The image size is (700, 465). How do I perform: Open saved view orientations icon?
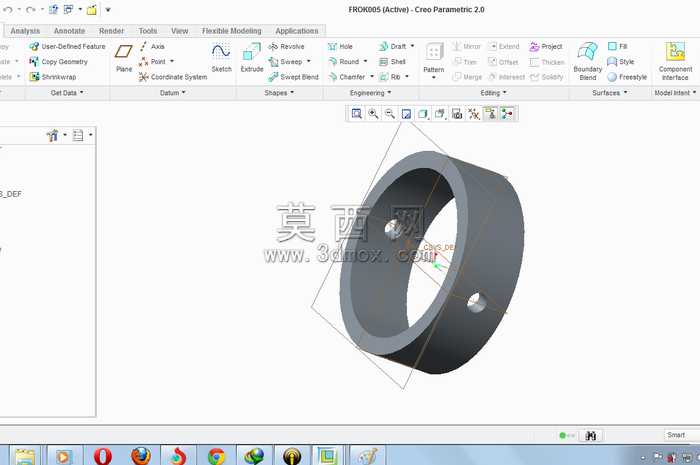pyautogui.click(x=440, y=114)
